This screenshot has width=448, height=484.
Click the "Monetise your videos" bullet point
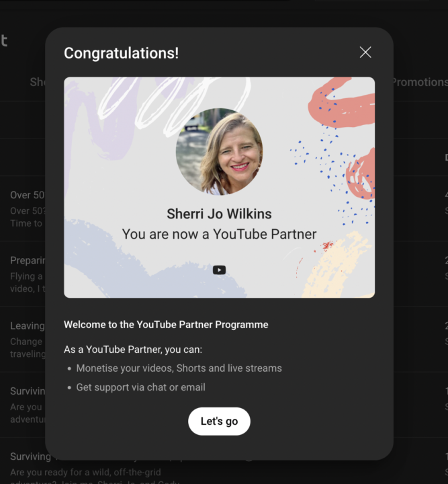pyautogui.click(x=179, y=368)
